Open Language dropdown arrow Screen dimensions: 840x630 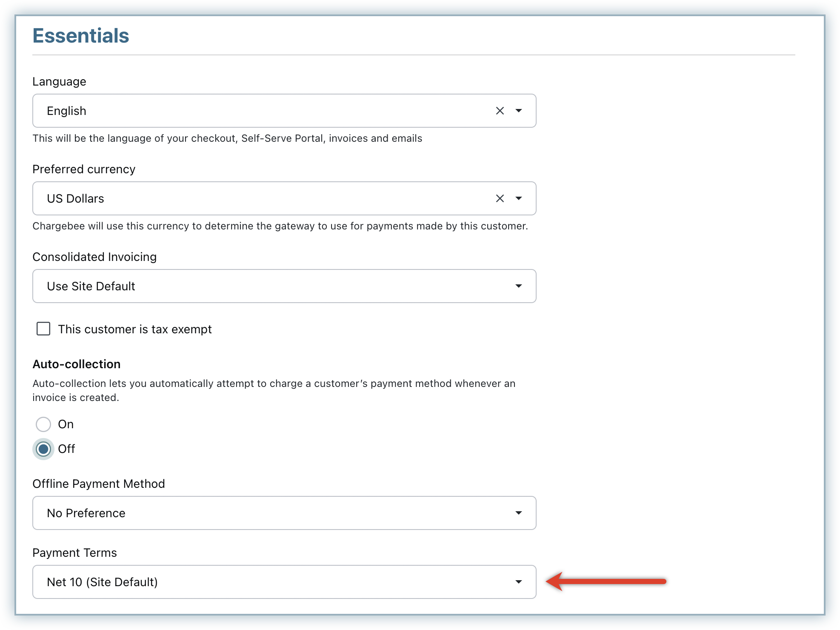click(518, 111)
